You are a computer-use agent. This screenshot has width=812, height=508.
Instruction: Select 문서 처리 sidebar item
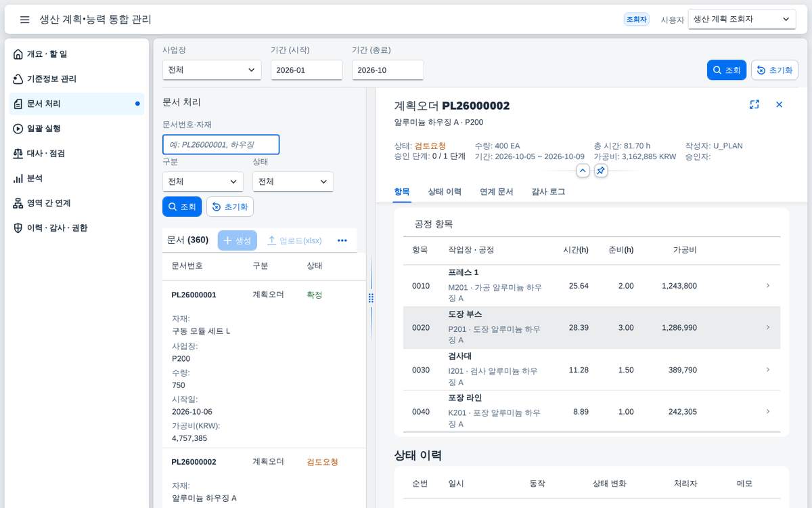(76, 104)
